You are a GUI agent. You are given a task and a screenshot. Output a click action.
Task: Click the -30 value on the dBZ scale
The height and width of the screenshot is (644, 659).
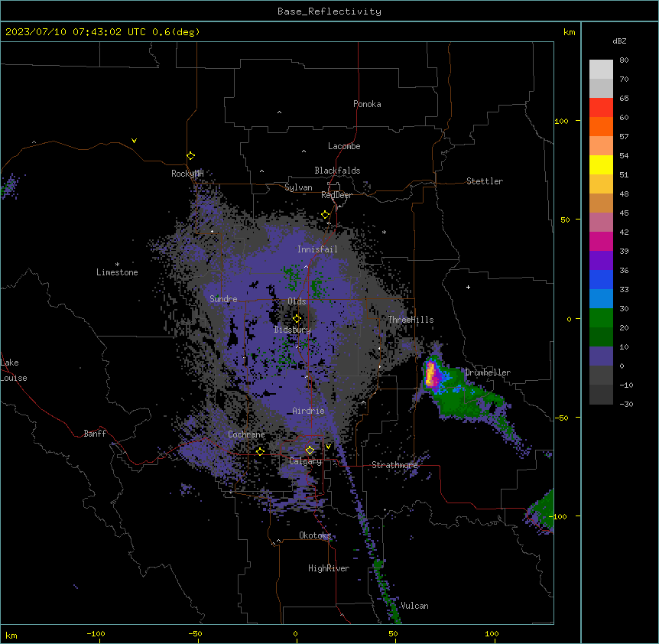pyautogui.click(x=626, y=404)
